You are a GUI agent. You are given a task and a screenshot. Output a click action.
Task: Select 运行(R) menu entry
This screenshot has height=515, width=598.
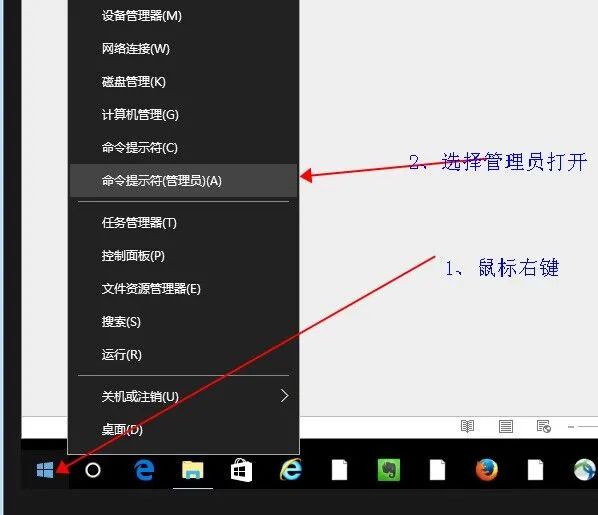point(183,354)
